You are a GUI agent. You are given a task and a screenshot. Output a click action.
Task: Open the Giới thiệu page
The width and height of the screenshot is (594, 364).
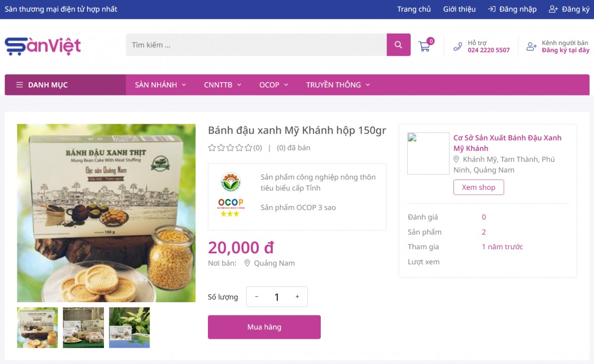[x=459, y=8]
